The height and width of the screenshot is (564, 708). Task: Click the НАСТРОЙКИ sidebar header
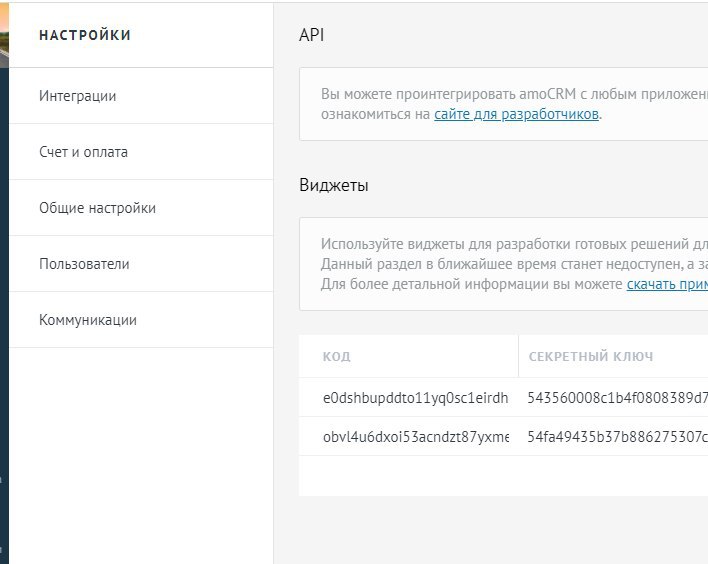(x=85, y=35)
